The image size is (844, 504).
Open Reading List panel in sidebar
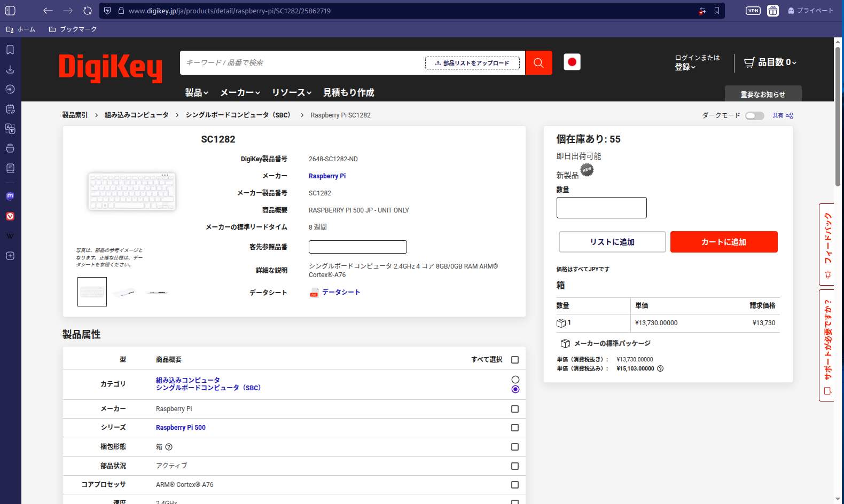[x=10, y=168]
